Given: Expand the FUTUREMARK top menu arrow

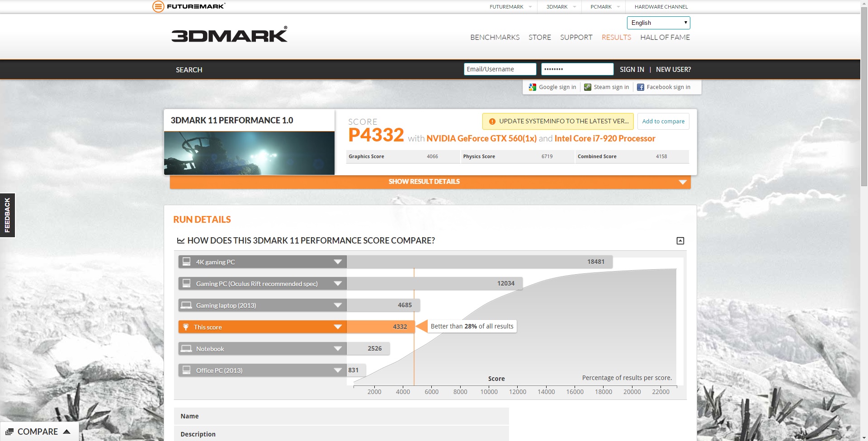Looking at the screenshot, I should (x=530, y=7).
